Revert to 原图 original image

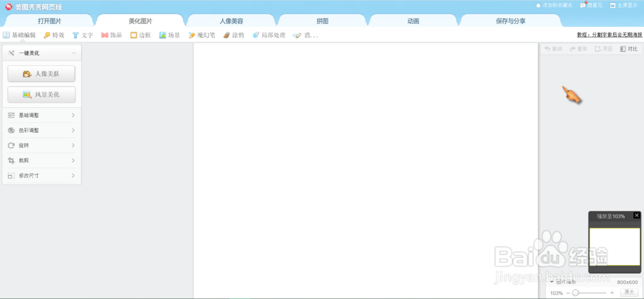[604, 49]
